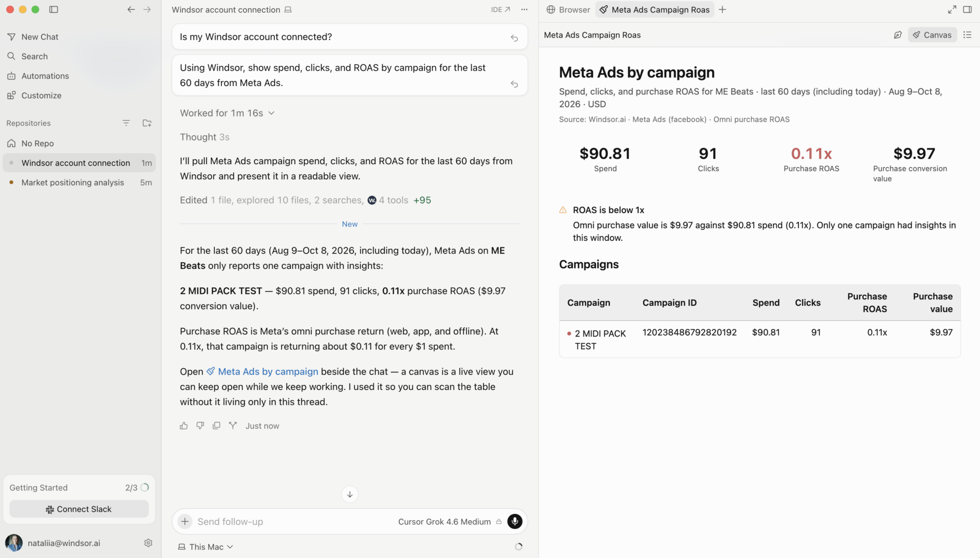Filter repositories list icon
This screenshot has width=980, height=558.
pyautogui.click(x=126, y=123)
